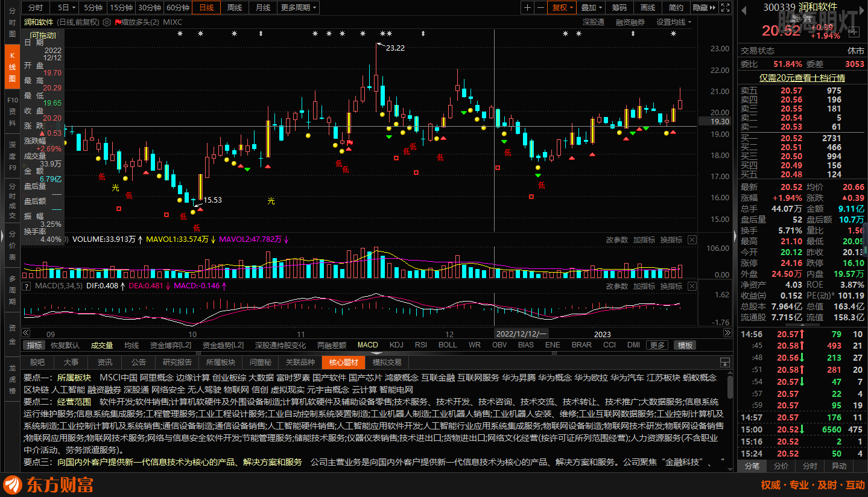Open the K线图 sidebar view
Image resolution: width=868 pixels, height=497 pixels.
pyautogui.click(x=12, y=68)
